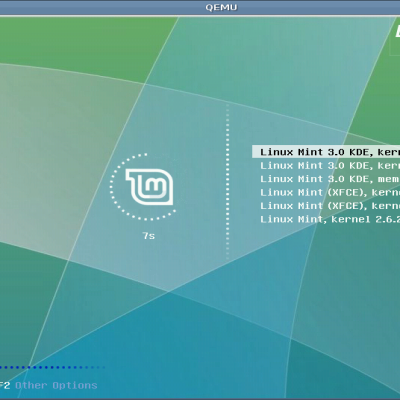The width and height of the screenshot is (400, 400).
Task: Click the Linux Mint logo icon
Action: (x=149, y=187)
